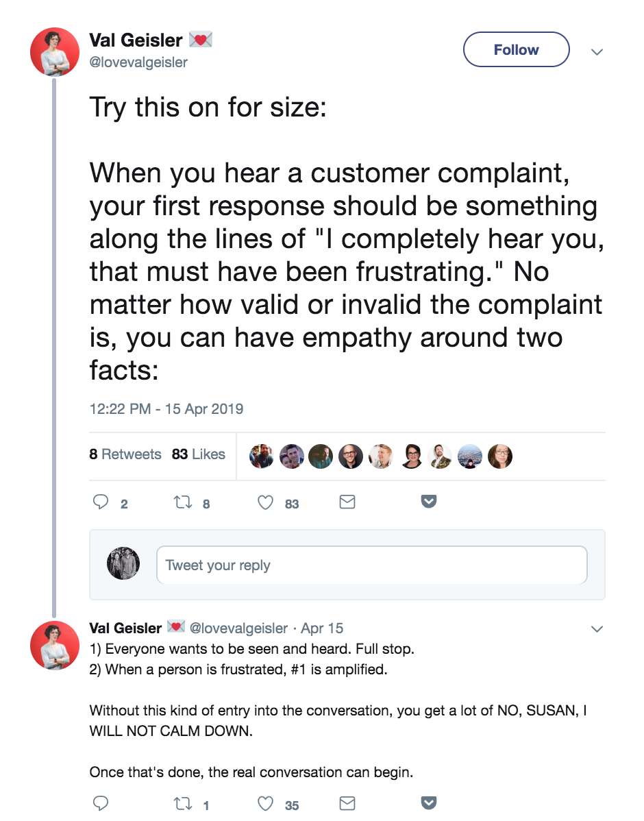Screen dimensions: 644x821
Task: Click the first liker avatar thumbnail
Action: 261,456
